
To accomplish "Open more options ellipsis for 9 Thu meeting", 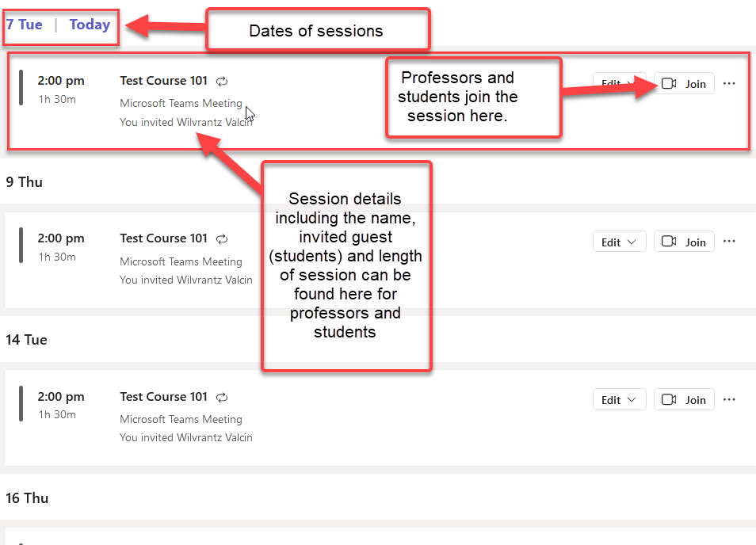I will 729,242.
